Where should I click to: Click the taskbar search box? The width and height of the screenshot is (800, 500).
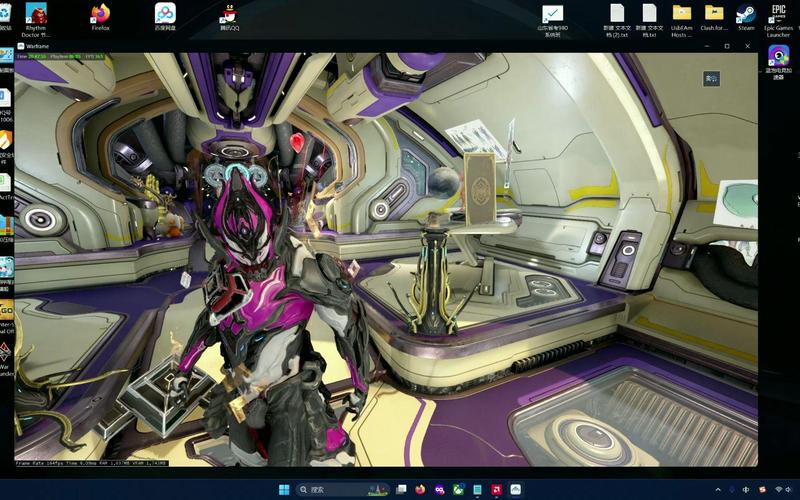point(342,490)
